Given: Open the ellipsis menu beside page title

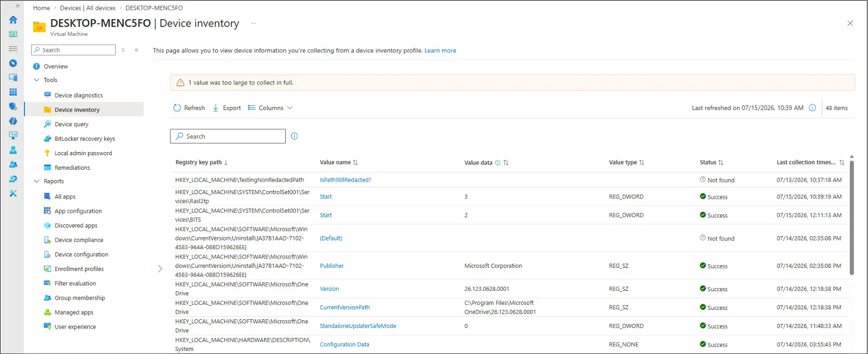Looking at the screenshot, I should pos(254,23).
